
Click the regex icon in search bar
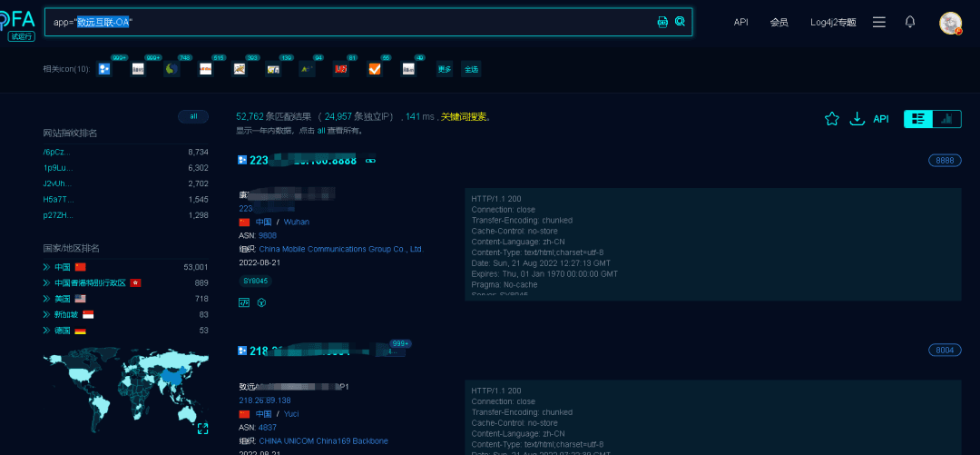(663, 22)
